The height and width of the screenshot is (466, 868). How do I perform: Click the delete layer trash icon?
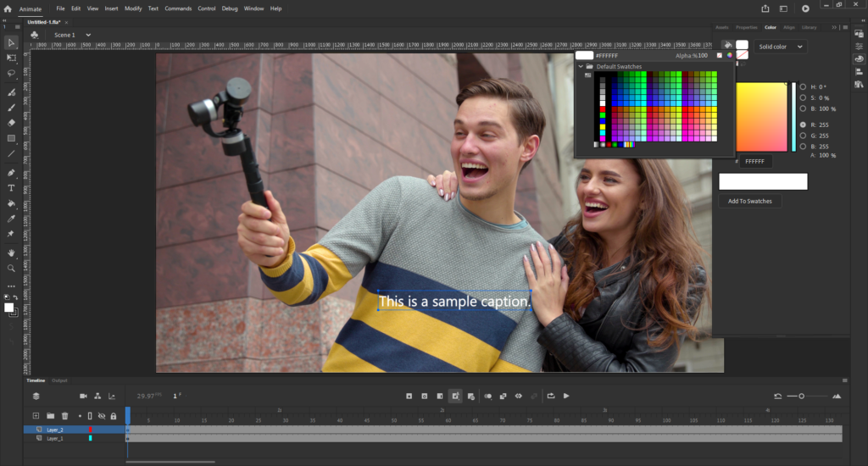[64, 416]
